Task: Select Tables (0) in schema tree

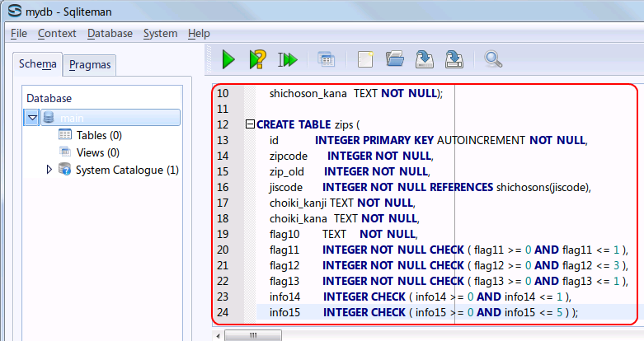Action: click(x=98, y=135)
